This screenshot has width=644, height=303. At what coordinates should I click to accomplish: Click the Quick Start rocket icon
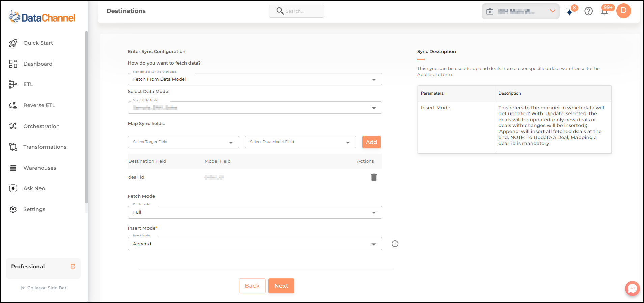(x=13, y=43)
